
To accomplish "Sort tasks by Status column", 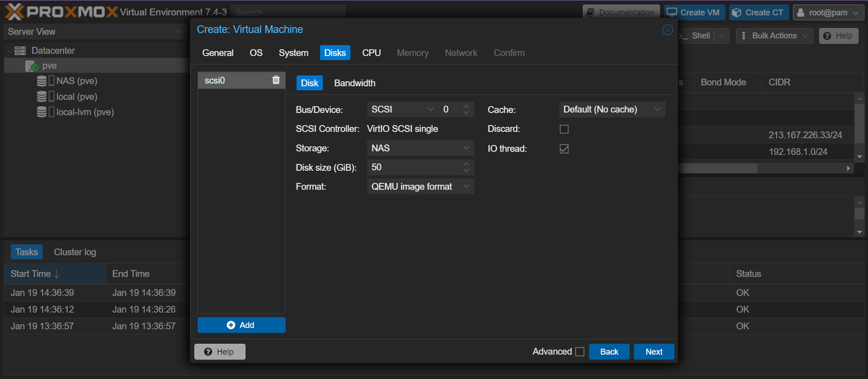I will [x=797, y=274].
